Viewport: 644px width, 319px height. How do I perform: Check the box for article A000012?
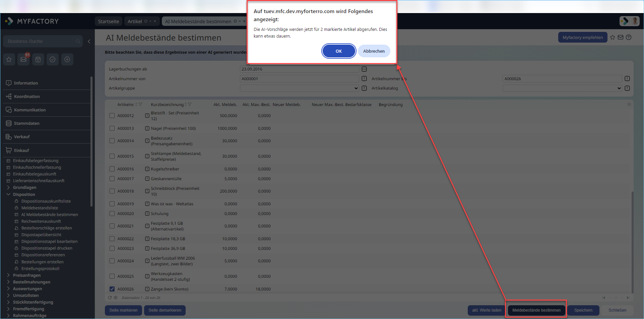(x=112, y=116)
